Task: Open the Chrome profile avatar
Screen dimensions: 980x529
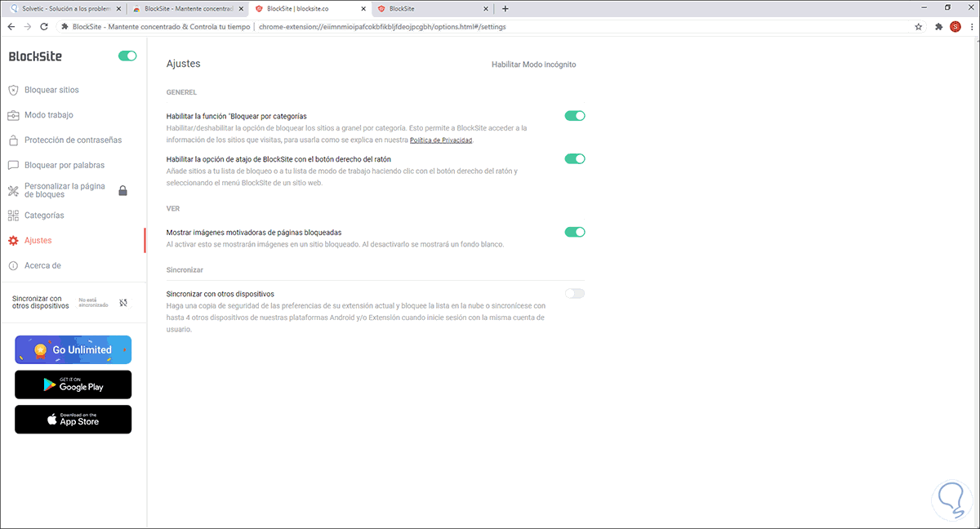Action: point(955,26)
